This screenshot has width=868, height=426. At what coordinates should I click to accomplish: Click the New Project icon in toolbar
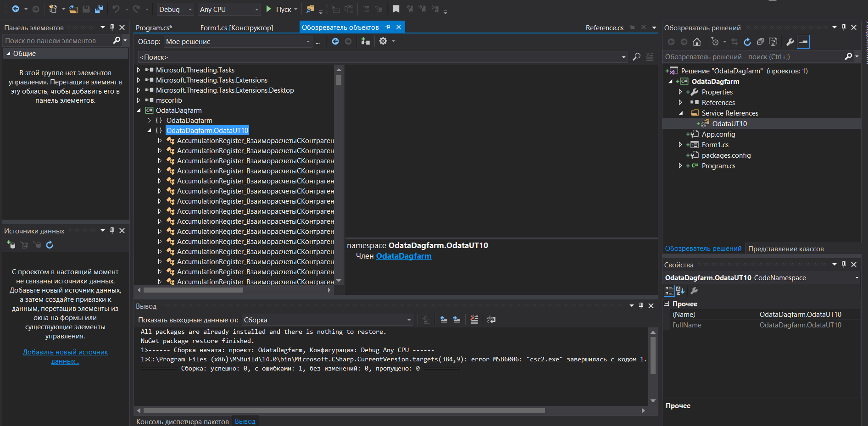coord(53,9)
